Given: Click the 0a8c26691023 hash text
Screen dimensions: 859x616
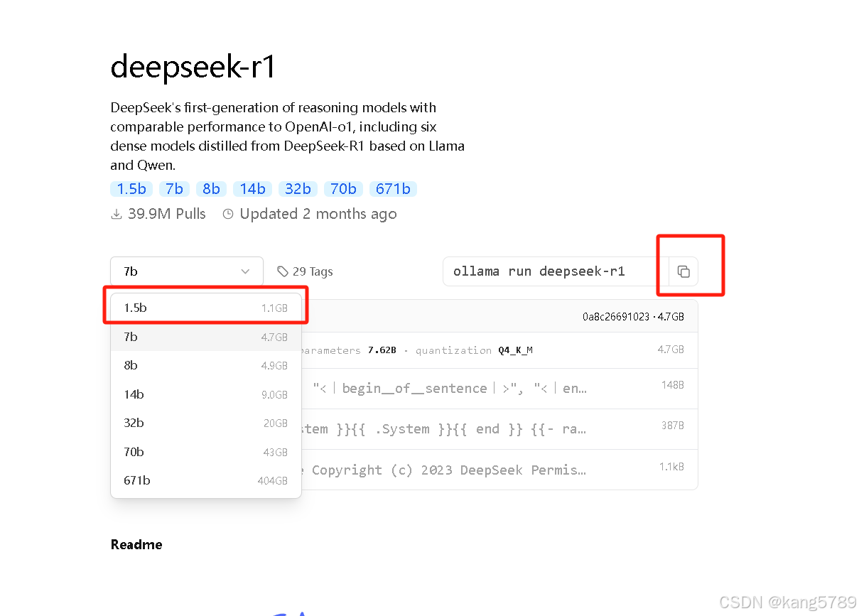Looking at the screenshot, I should [x=615, y=316].
